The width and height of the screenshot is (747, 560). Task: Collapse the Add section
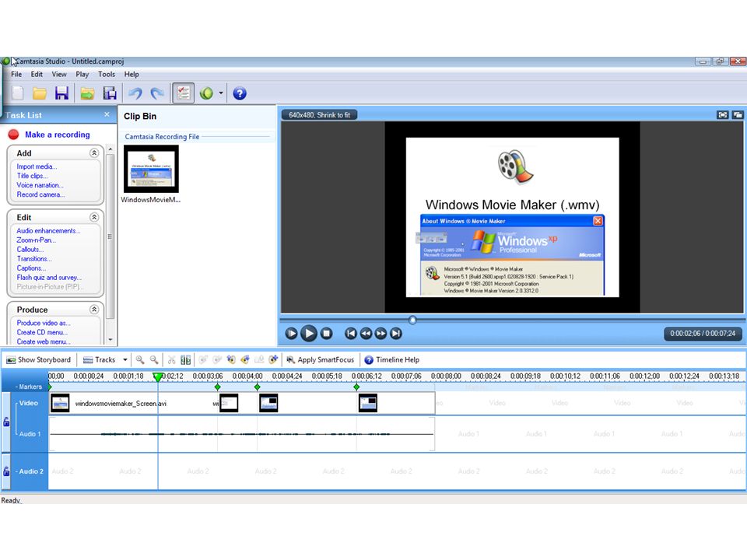click(94, 153)
